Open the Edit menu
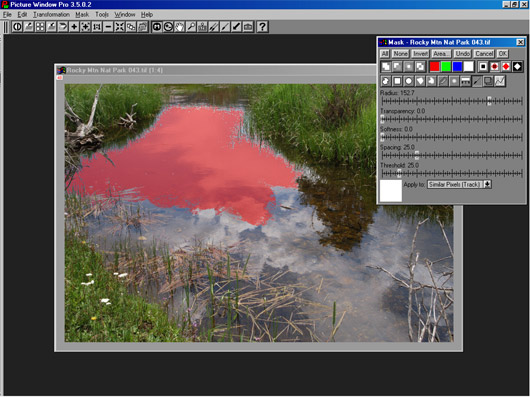Screen dimensions: 530x397 coord(22,15)
